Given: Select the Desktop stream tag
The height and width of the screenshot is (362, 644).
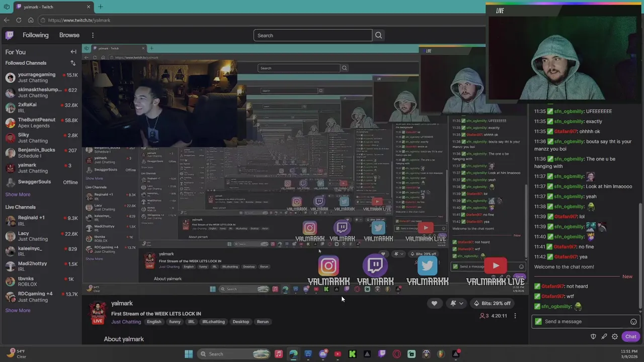Looking at the screenshot, I should point(240,322).
